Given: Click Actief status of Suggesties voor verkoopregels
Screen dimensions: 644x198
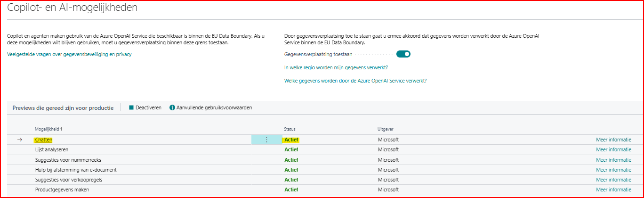Looking at the screenshot, I should coord(291,180).
